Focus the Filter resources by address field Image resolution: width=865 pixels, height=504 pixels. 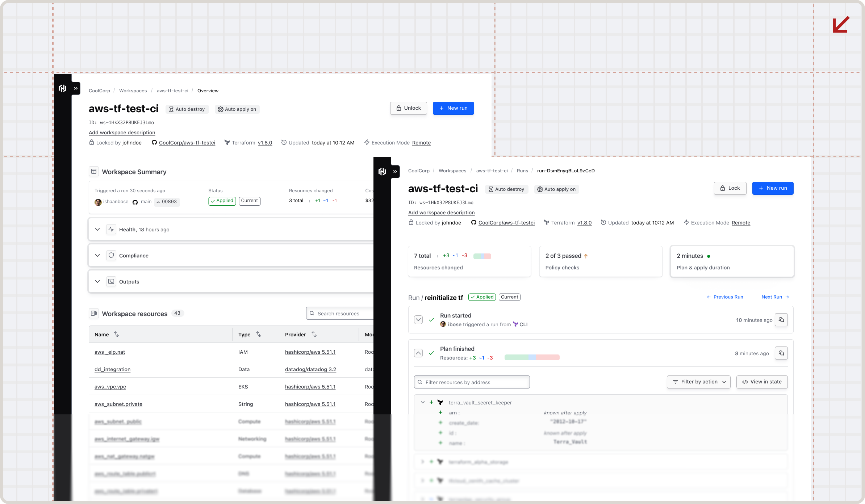(x=472, y=382)
